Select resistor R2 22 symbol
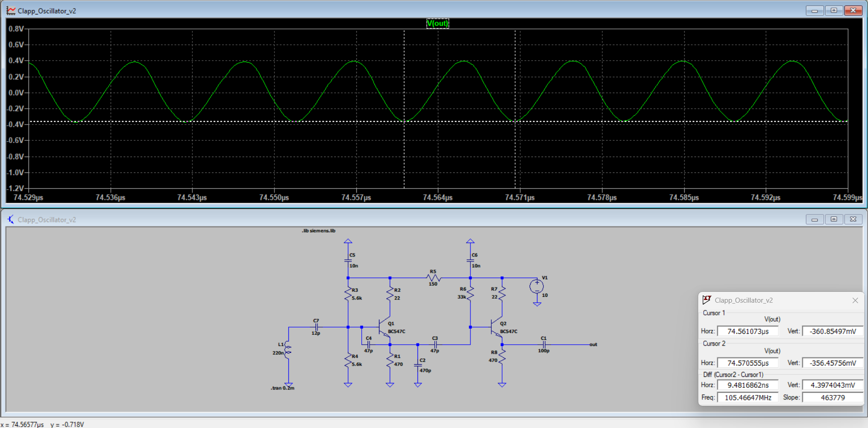 pos(390,294)
